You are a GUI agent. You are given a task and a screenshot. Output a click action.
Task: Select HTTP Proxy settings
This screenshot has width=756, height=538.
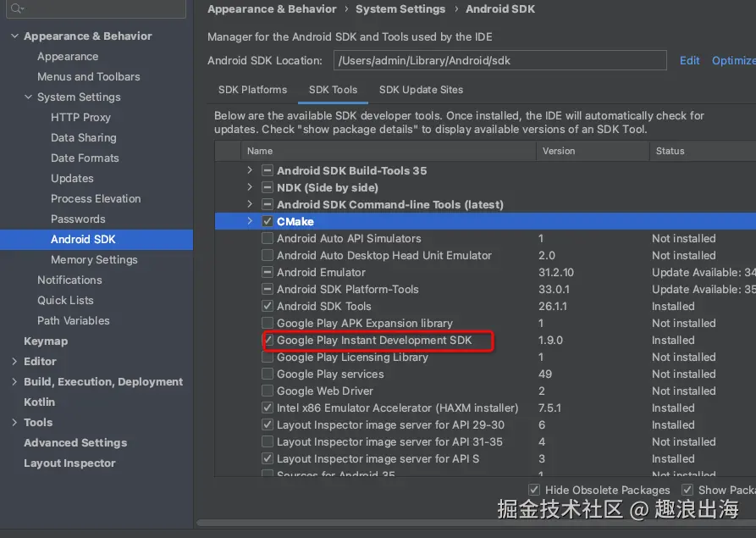click(x=80, y=117)
